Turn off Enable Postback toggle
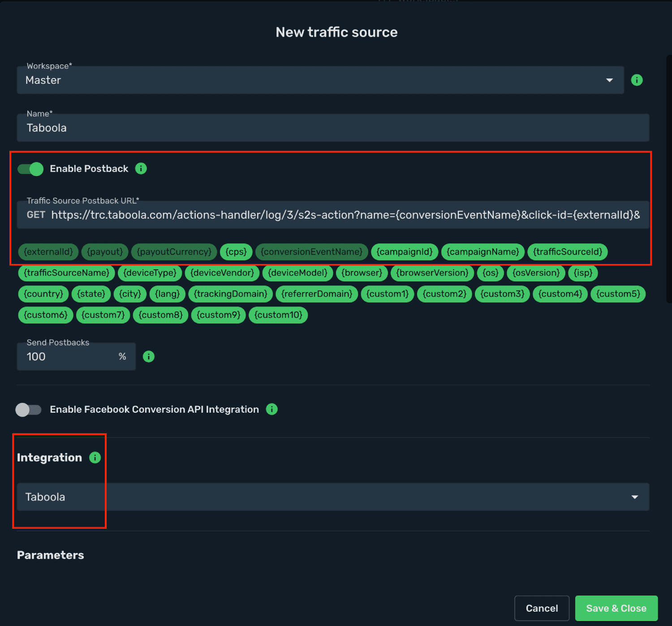Viewport: 672px width, 626px height. 30,169
